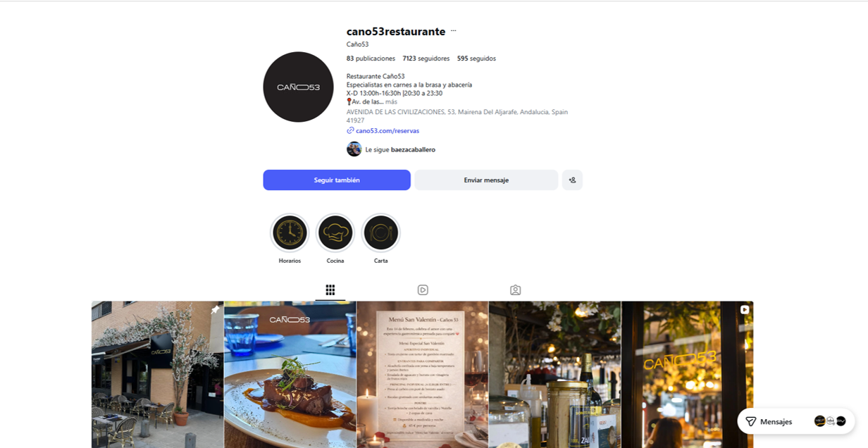Screen dimensions: 868x448
Task: Switch to the tagged photos tab
Action: coord(515,290)
